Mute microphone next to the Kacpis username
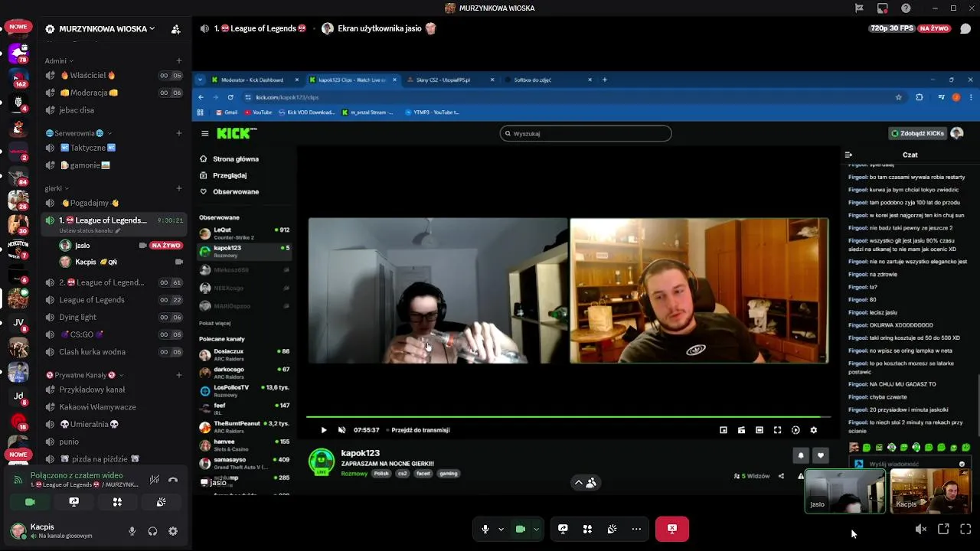This screenshot has height=551, width=980. 132,531
